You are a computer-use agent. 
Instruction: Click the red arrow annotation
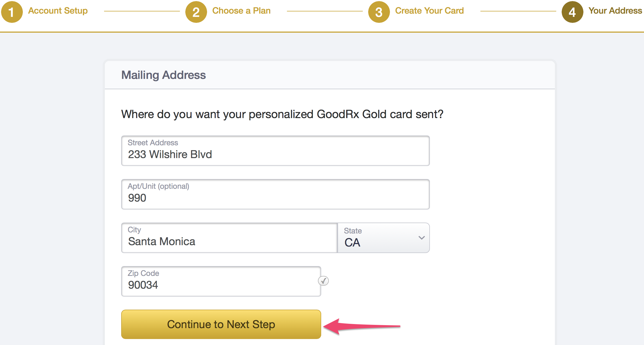click(362, 326)
